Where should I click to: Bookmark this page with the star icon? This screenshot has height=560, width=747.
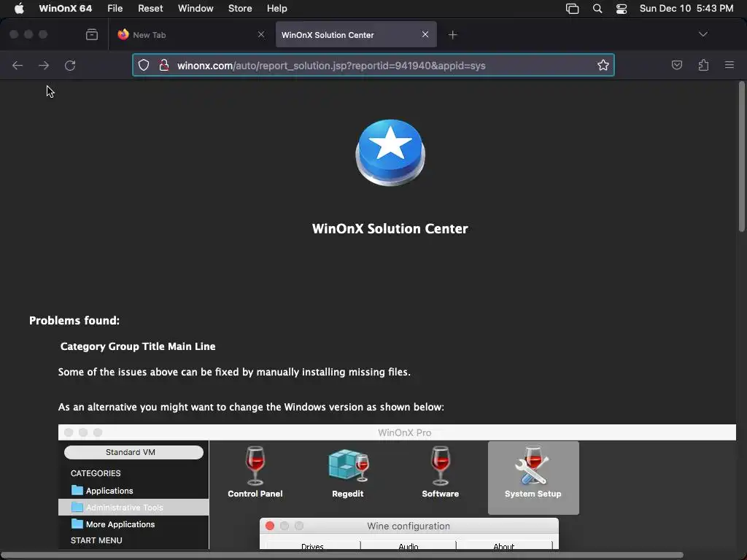603,65
